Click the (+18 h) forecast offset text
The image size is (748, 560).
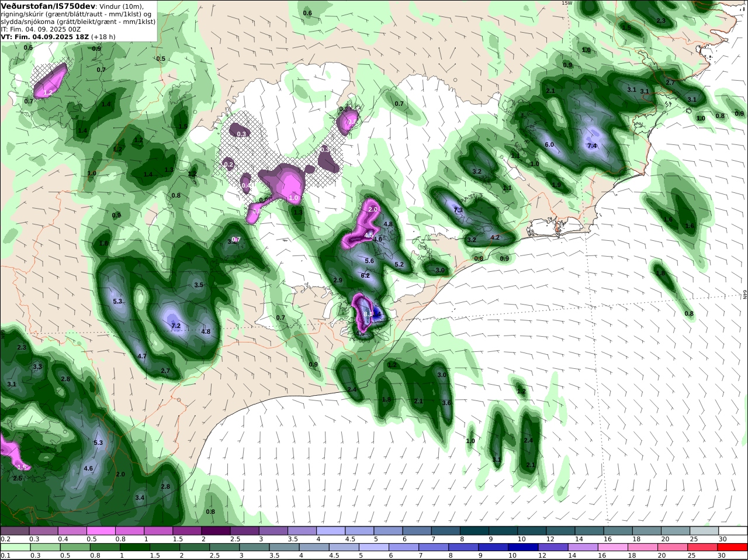point(103,37)
